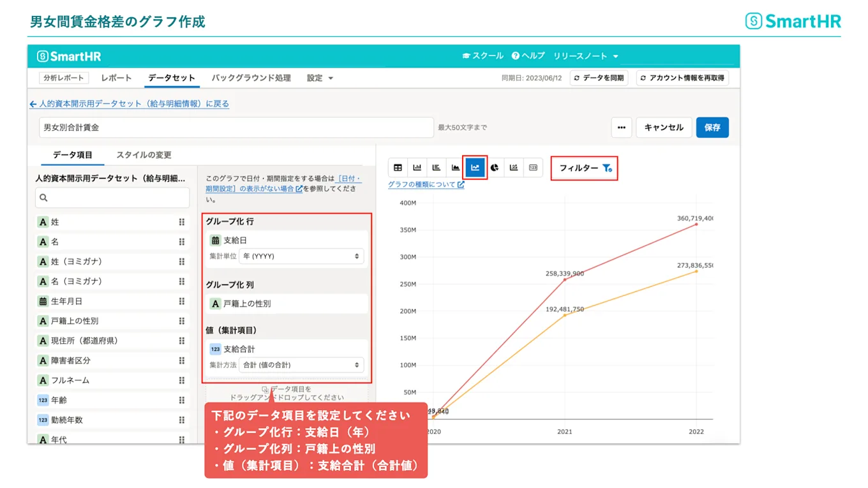Select the combined bar-line chart icon
This screenshot has height=488, width=868.
[x=514, y=168]
